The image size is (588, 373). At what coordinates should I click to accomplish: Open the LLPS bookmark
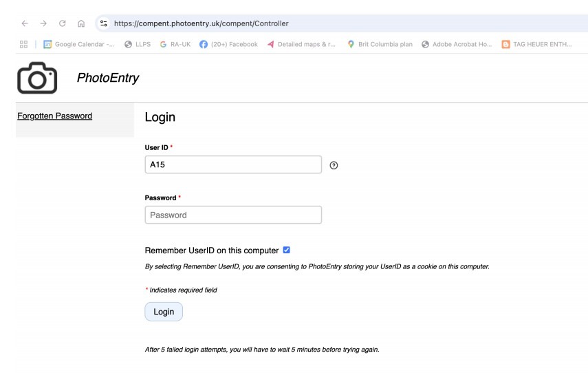pos(138,44)
